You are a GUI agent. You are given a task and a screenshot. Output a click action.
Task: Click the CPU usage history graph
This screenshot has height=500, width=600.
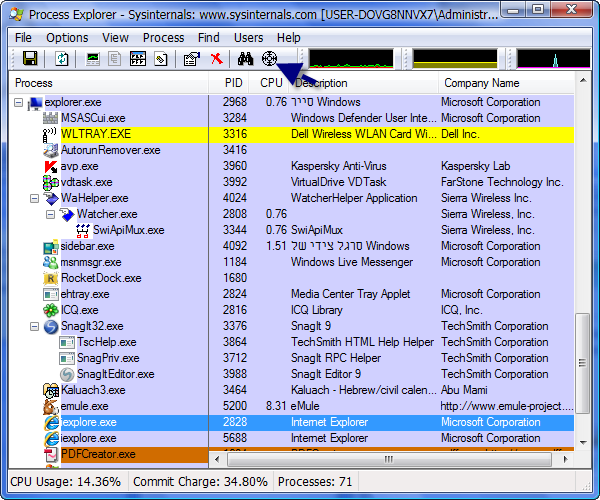click(x=351, y=59)
